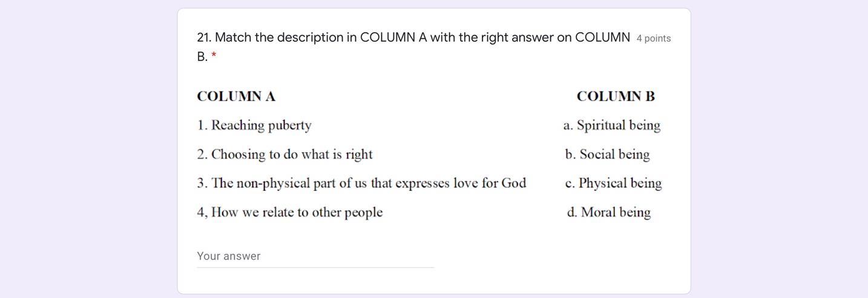Click the word "description" in the question title

point(310,38)
